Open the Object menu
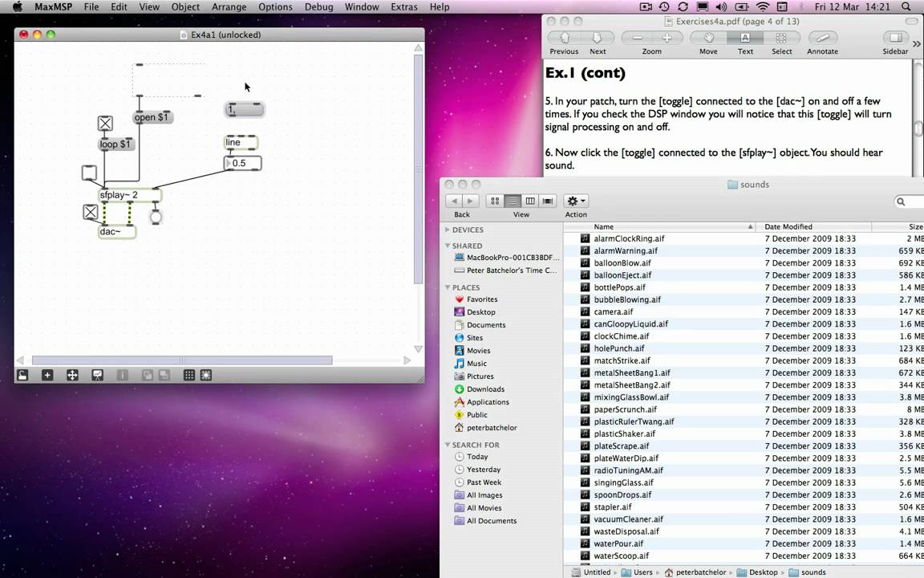Screen dimensions: 924x578 tap(185, 6)
